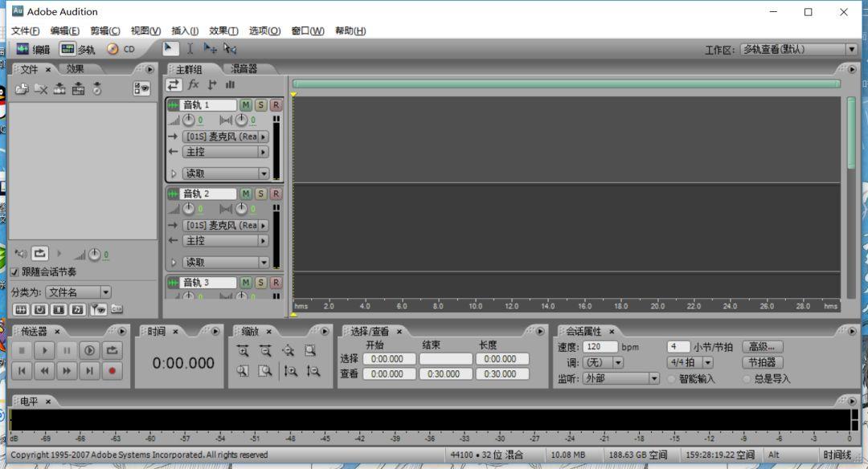The image size is (868, 469).
Task: Switch to CD view mode
Action: [x=124, y=48]
